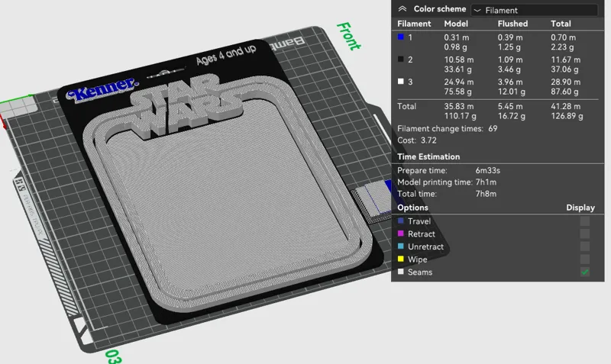Click the 'Ages 4 and up' text on model
This screenshot has width=611, height=364.
coord(225,55)
